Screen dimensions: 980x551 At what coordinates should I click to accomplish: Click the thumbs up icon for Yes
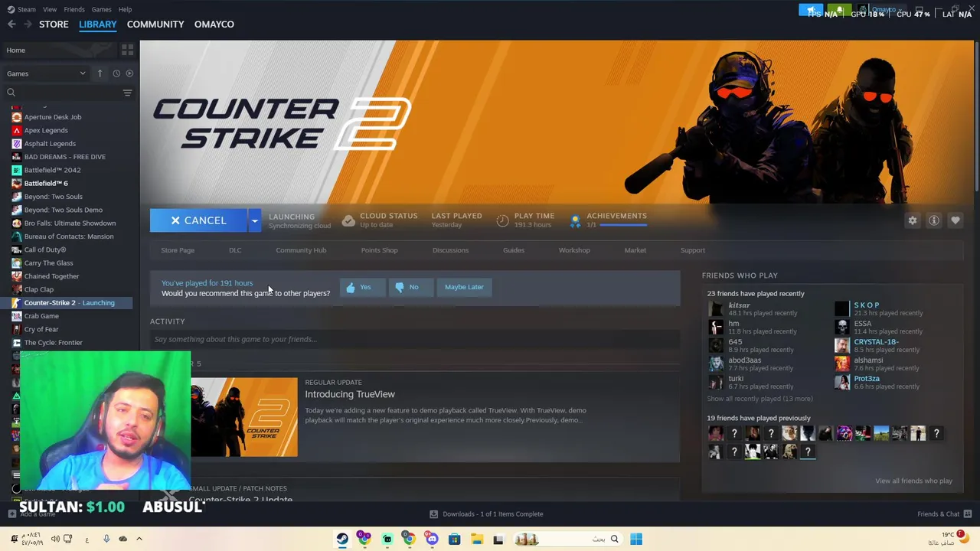click(x=351, y=287)
